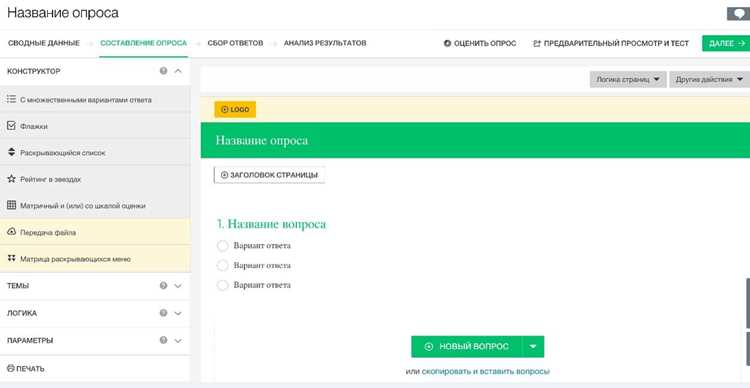Viewport: 750px width, 388px height.
Task: Click ПРЕДВАРИТЕЛЬНЫЙ ПРОСМОТР И ТЕСТ
Action: tap(611, 44)
